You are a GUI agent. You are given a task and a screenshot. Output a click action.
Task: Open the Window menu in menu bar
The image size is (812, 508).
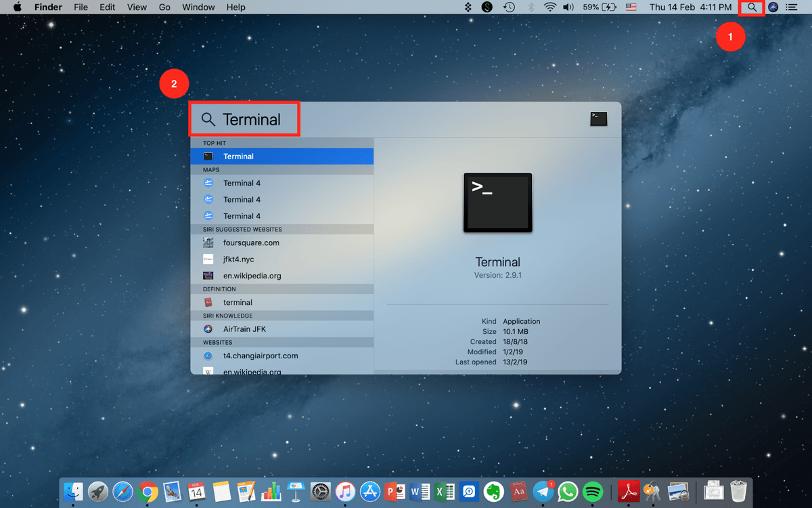(x=198, y=7)
